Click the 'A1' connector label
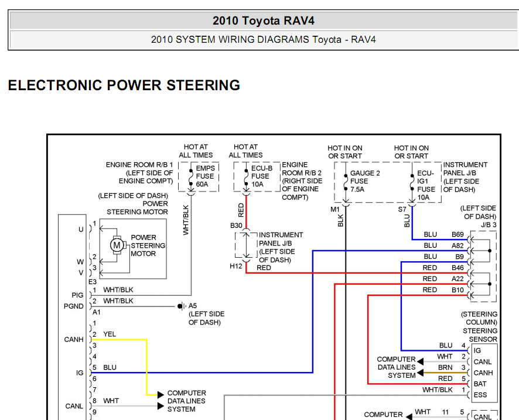519x420 pixels. (x=96, y=312)
